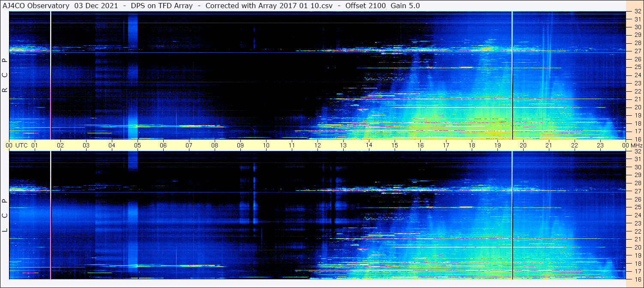Click the "L C P" panel label
This screenshot has width=644, height=288.
[5, 215]
